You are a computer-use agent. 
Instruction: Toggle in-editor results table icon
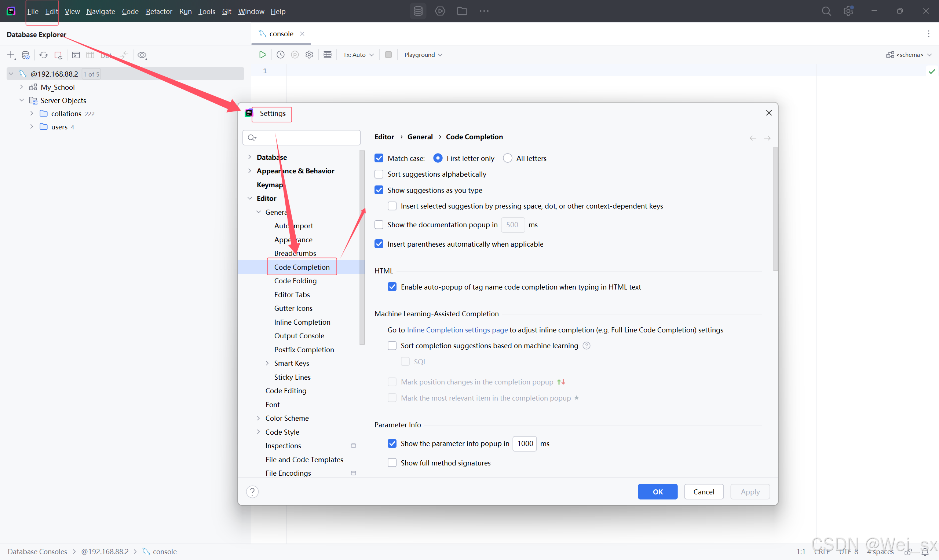pyautogui.click(x=327, y=55)
